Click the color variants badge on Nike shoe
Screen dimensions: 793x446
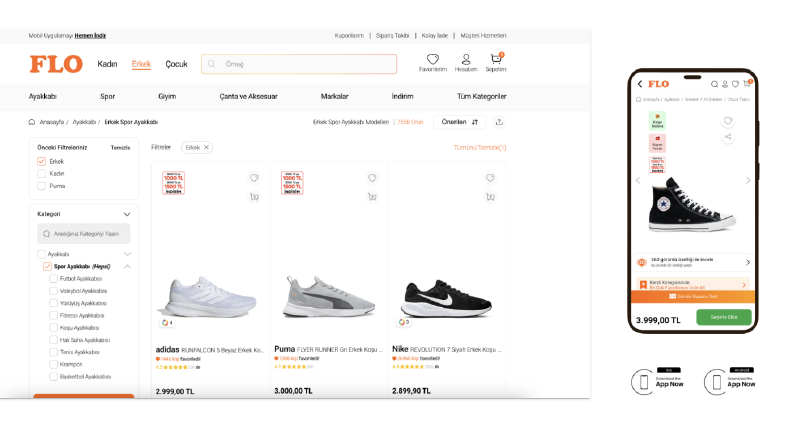tap(404, 322)
